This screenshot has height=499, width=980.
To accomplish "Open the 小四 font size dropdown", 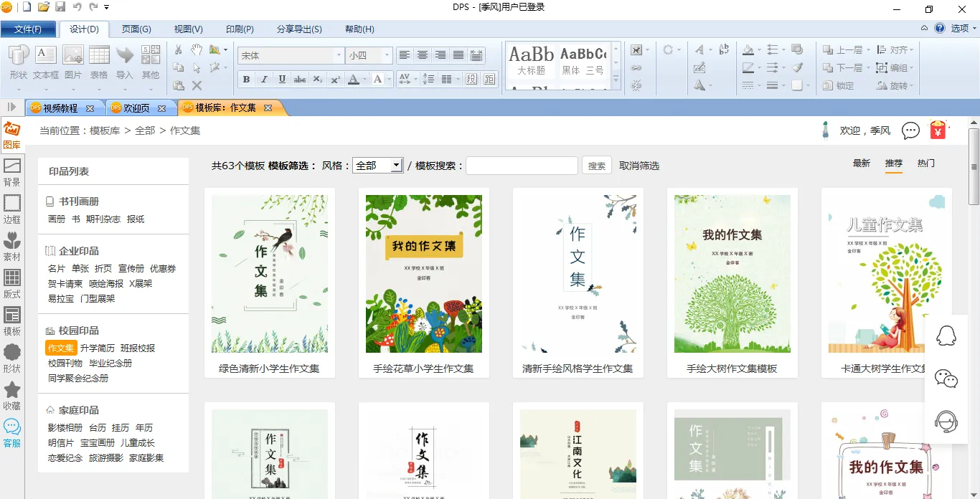I will (387, 55).
